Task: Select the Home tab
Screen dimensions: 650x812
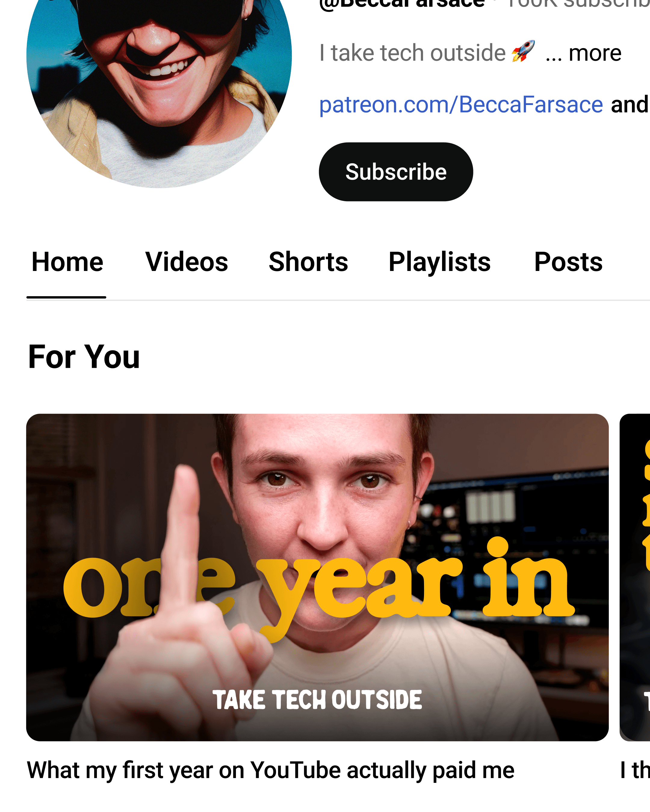Action: pos(67,262)
